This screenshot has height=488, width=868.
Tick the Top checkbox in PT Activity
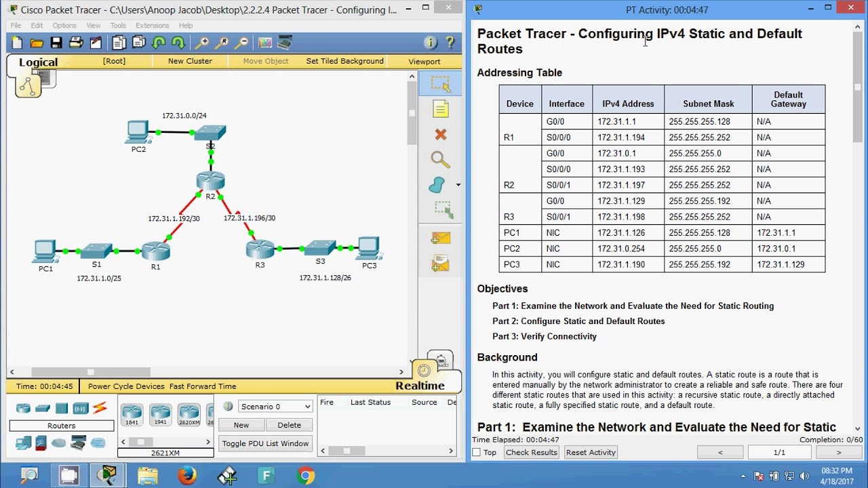pos(476,453)
